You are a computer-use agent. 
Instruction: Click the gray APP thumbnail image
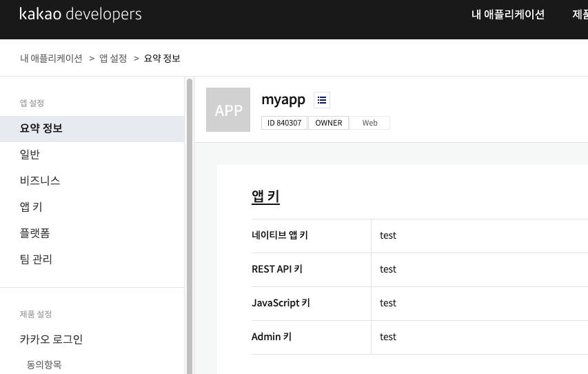(228, 110)
